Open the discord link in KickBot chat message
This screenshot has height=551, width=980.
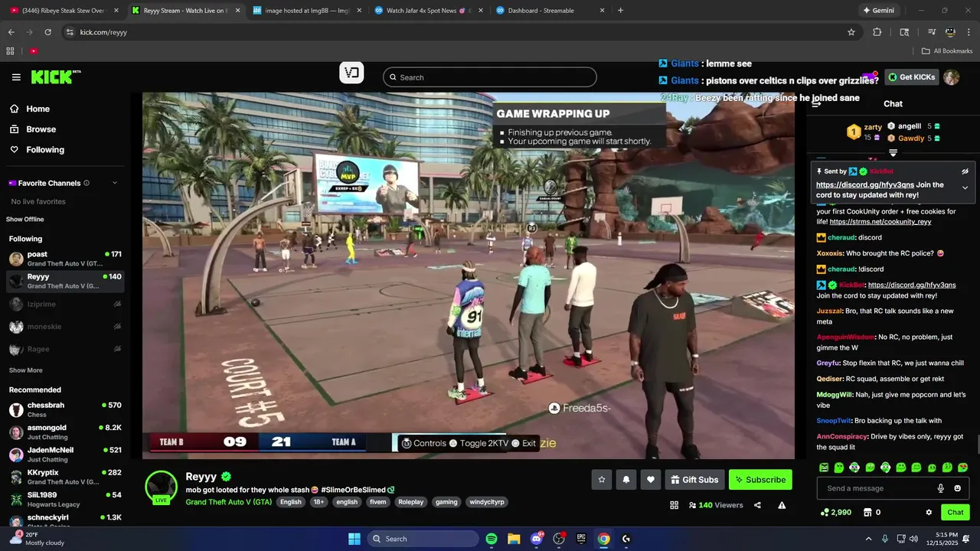coord(912,285)
